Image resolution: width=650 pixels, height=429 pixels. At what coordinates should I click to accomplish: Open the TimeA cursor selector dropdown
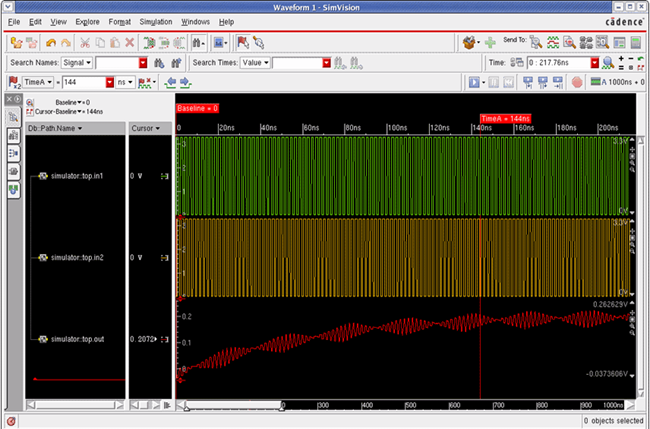[38, 81]
